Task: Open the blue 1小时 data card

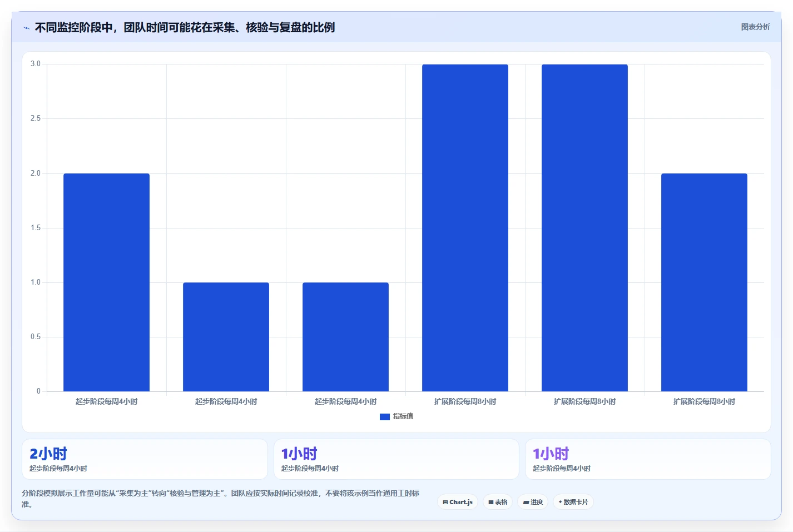Action: tap(396, 459)
